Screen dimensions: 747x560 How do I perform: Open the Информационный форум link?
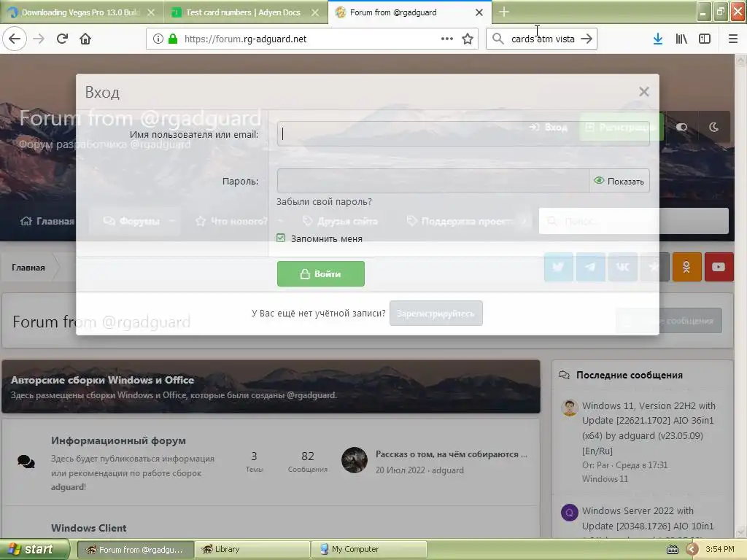pyautogui.click(x=118, y=440)
